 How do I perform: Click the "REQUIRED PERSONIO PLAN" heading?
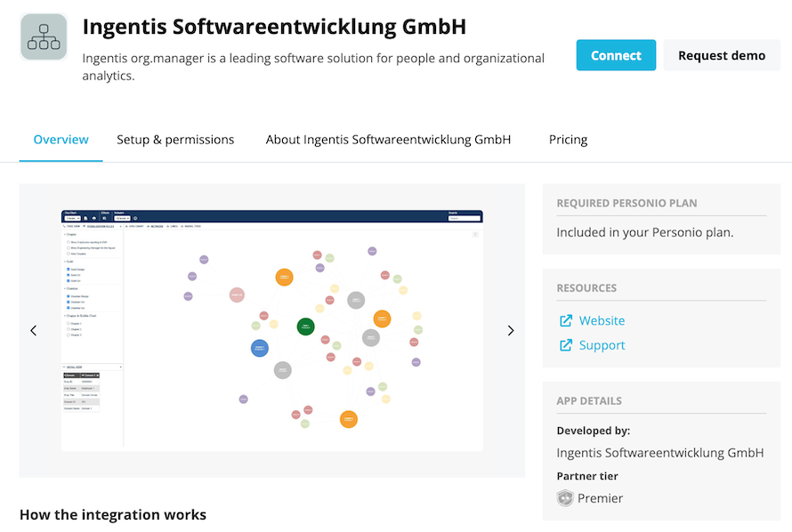coord(626,204)
